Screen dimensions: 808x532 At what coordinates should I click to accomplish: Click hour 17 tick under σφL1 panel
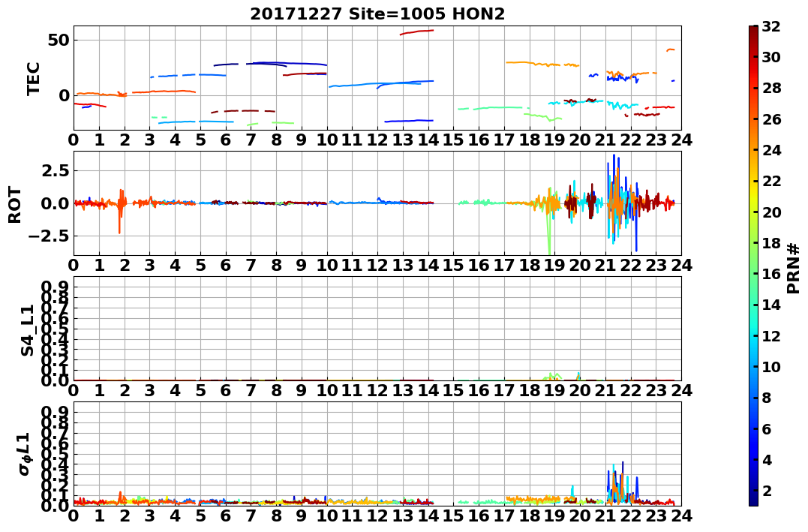[504, 515]
